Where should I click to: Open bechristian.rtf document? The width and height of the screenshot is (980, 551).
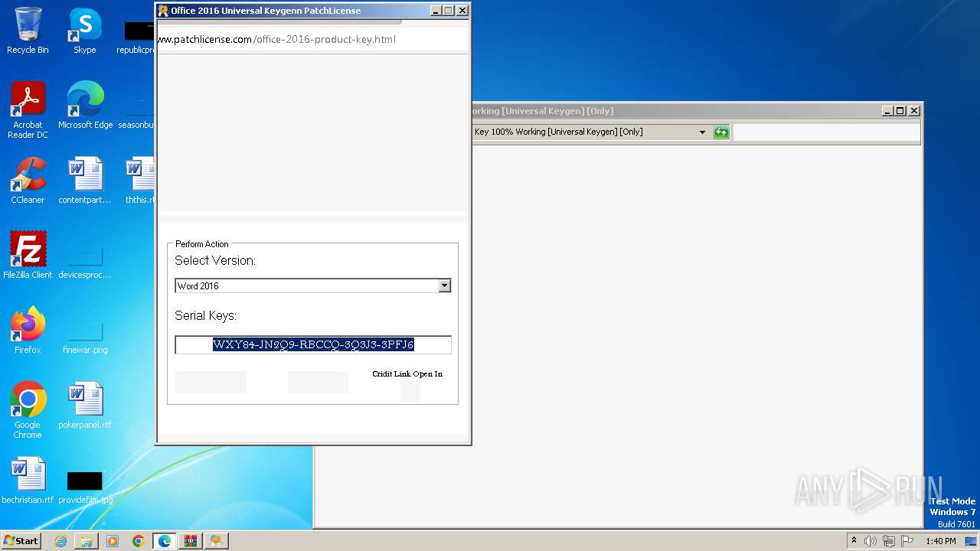28,481
